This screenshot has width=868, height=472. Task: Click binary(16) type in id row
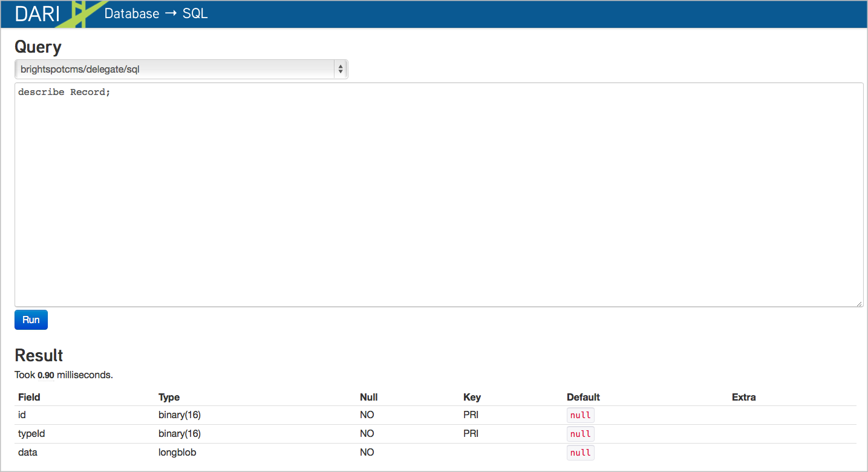point(180,415)
